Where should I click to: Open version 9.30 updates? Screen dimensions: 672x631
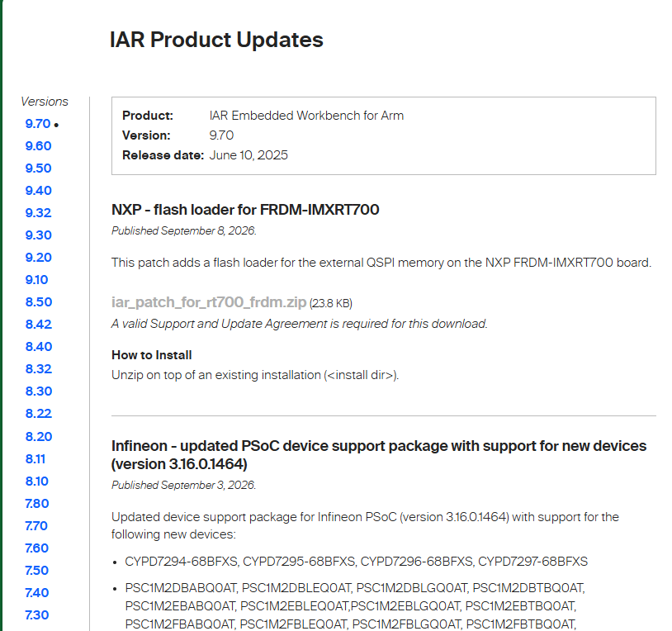38,235
